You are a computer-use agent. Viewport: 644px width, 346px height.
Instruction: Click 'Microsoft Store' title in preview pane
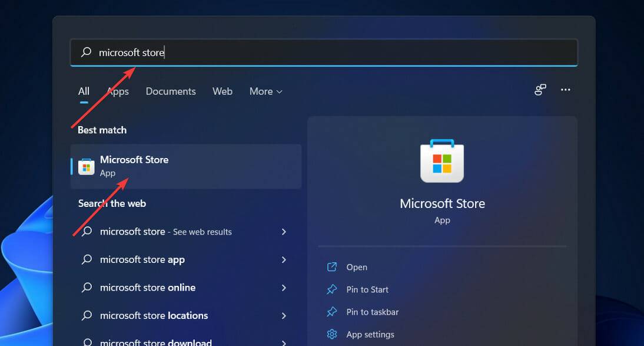coord(442,203)
